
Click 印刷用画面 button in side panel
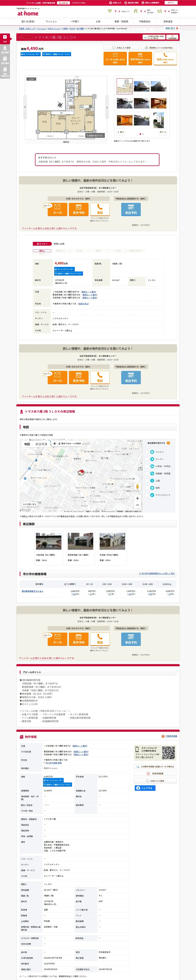point(155,773)
